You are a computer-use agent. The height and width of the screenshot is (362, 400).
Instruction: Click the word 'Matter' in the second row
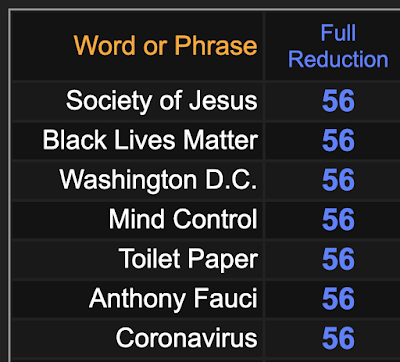(x=221, y=140)
